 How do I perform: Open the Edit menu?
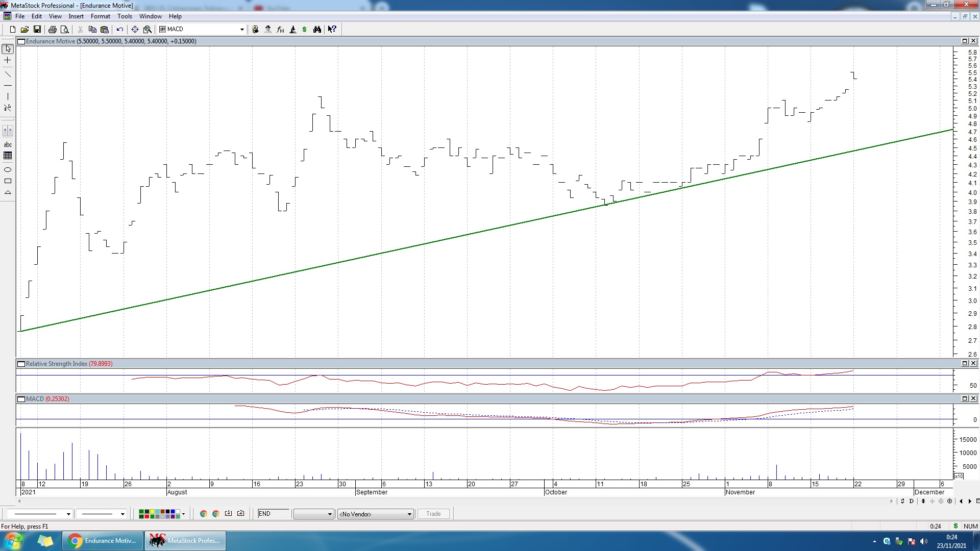coord(37,16)
